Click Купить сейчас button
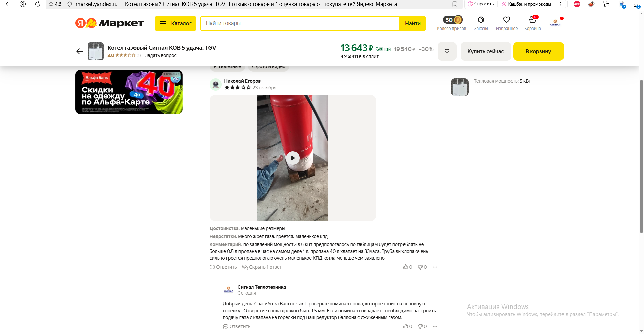 pos(485,51)
